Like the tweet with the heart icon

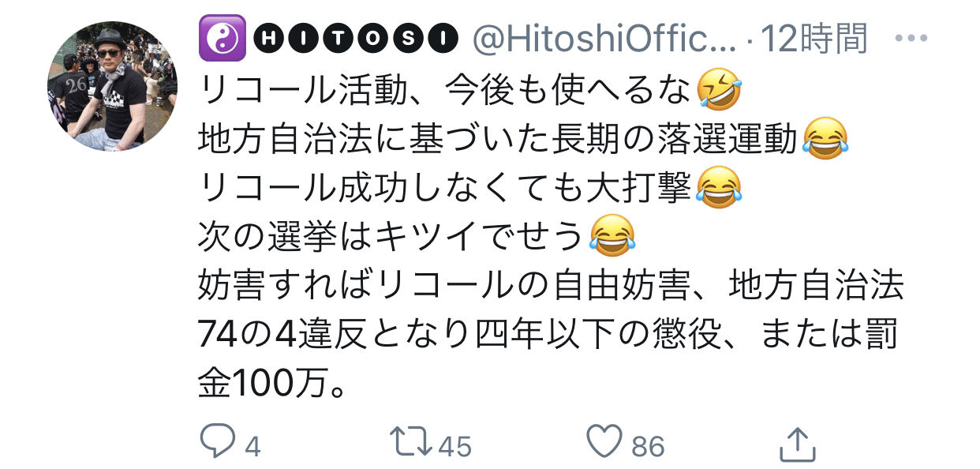coord(607,444)
